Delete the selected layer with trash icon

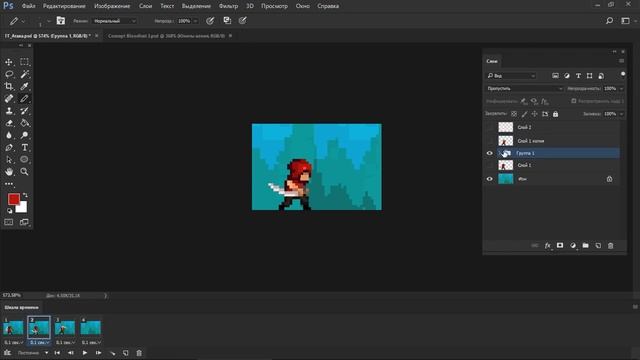click(611, 246)
